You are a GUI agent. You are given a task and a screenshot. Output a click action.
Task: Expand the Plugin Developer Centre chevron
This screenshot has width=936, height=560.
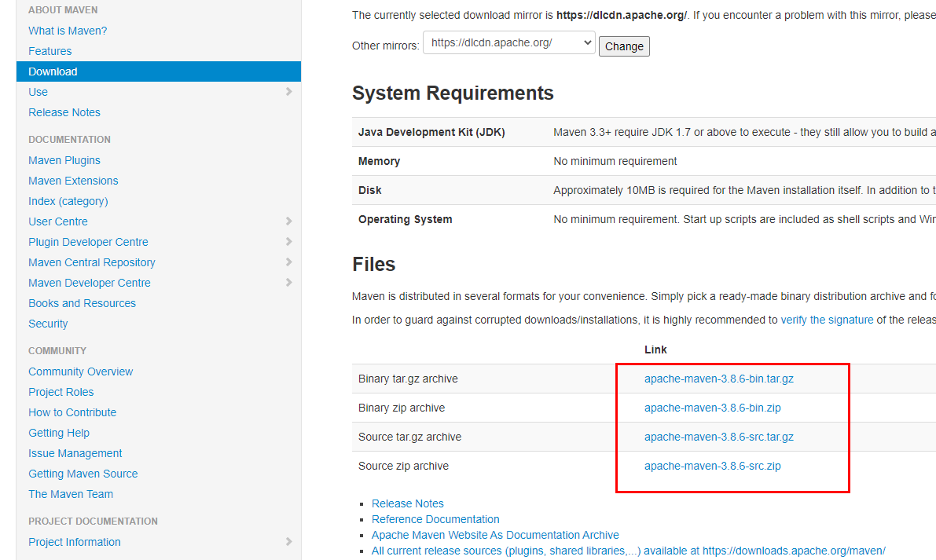tap(289, 242)
